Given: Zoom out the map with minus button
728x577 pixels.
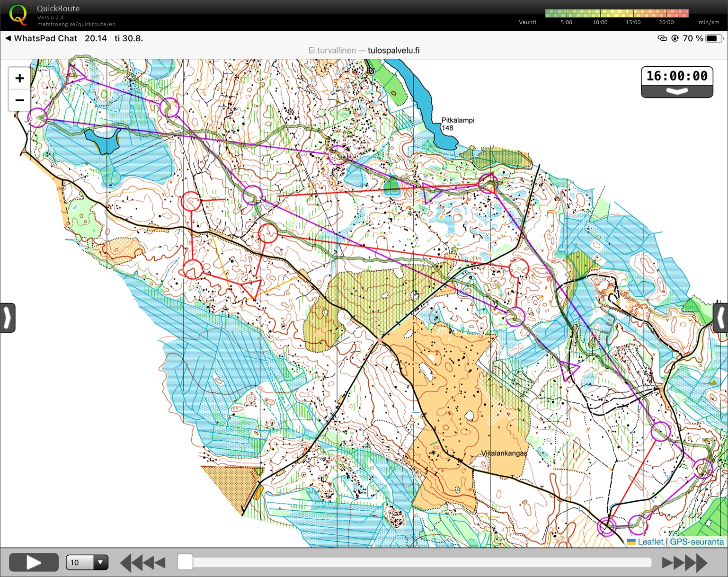Looking at the screenshot, I should (x=19, y=100).
